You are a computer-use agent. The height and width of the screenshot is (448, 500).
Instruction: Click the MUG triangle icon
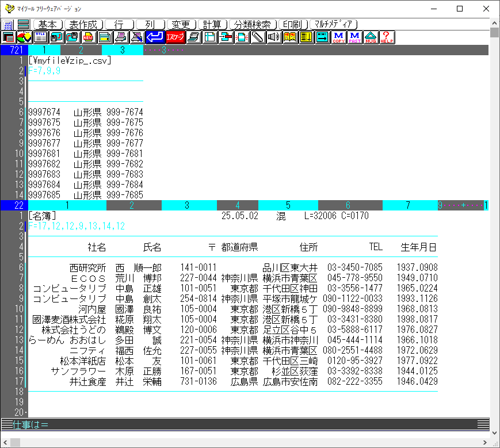click(x=371, y=37)
